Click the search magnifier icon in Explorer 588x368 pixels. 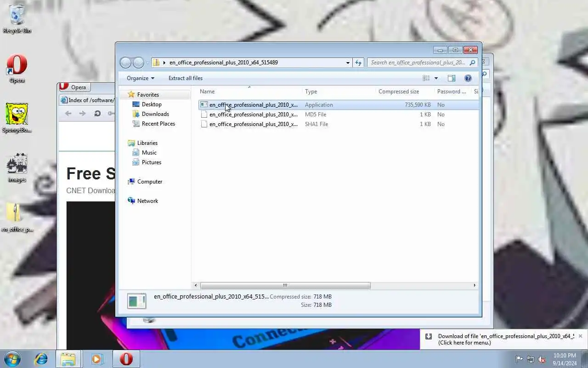472,63
